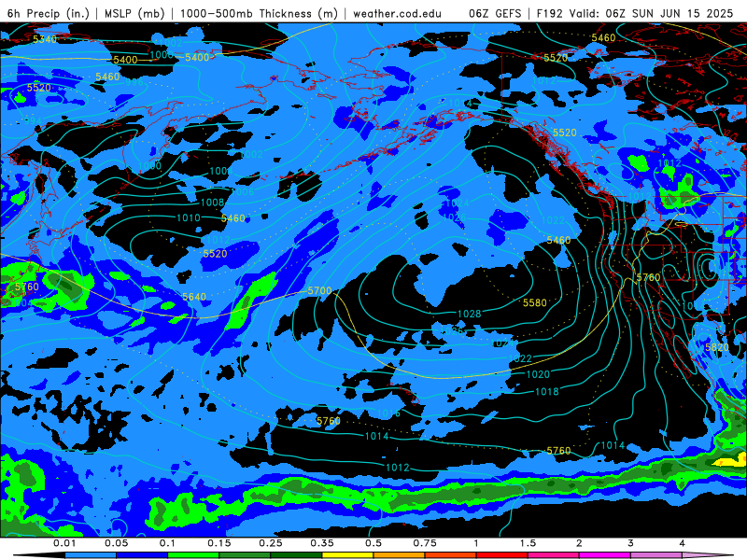Click the '06Z GEFS' model run label
This screenshot has width=747, height=560.
coord(495,13)
